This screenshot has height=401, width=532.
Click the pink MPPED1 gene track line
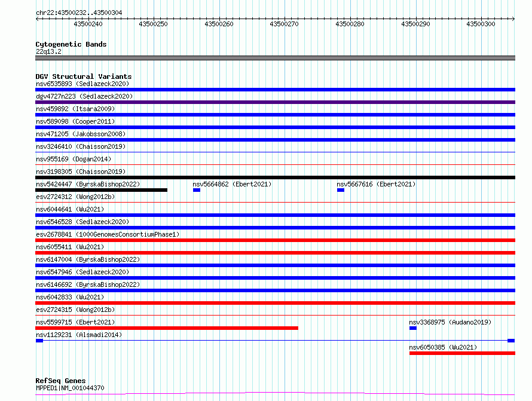tap(275, 394)
